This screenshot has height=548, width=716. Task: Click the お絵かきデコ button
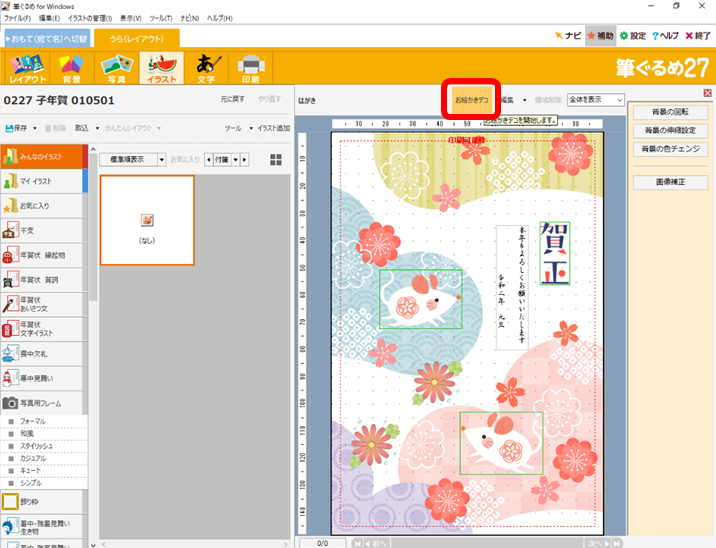point(471,100)
